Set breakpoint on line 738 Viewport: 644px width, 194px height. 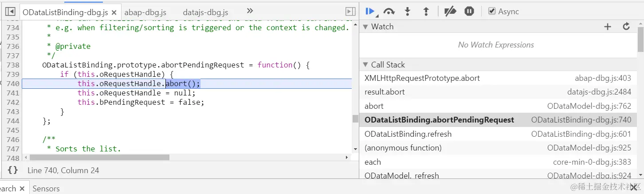click(x=13, y=65)
